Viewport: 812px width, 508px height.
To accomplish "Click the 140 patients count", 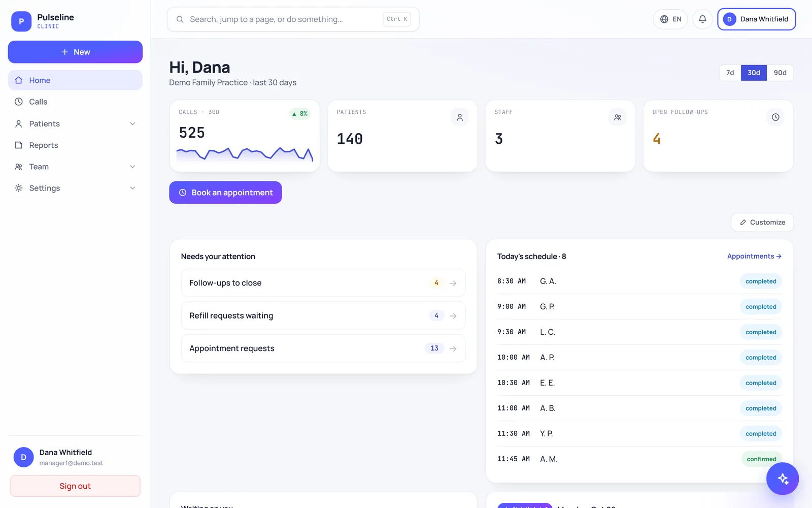I will coord(350,139).
